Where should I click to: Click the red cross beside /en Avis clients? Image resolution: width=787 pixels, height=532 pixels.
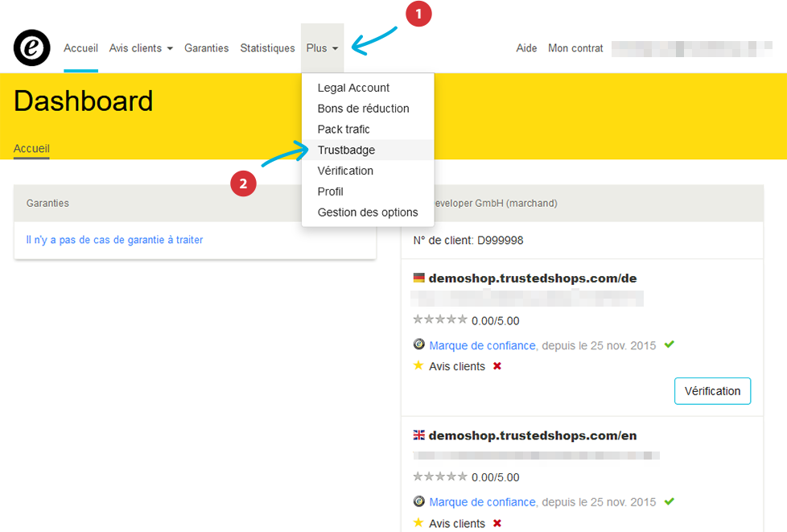click(497, 523)
